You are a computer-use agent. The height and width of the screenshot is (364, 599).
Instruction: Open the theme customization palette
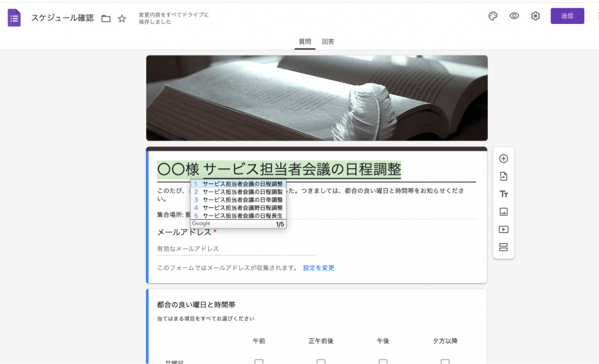tap(493, 16)
